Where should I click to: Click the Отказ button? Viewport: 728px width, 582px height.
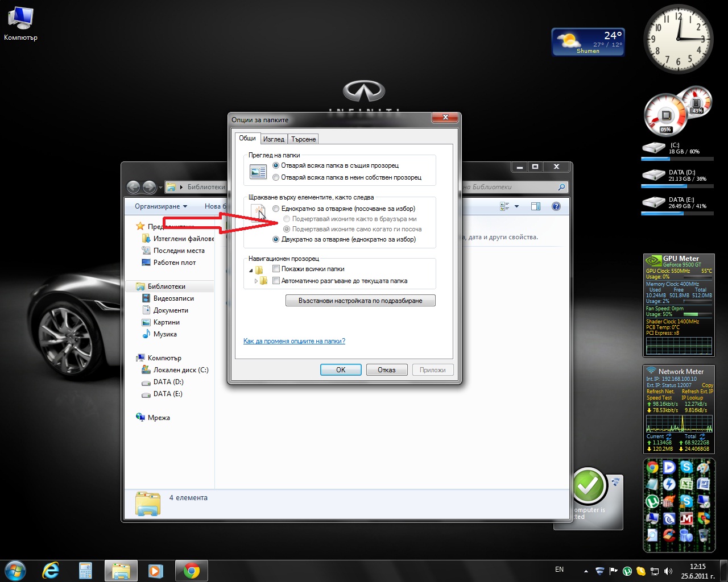[x=387, y=369]
